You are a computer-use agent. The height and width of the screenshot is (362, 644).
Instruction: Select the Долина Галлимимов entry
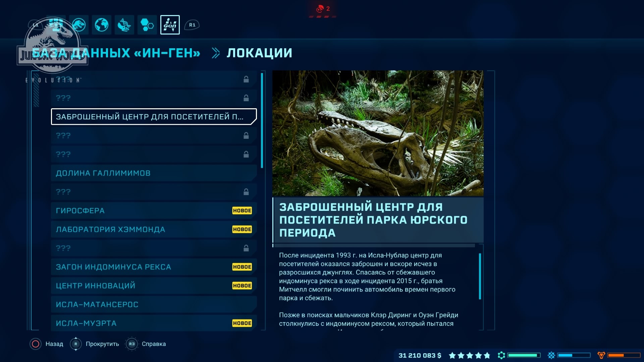(154, 173)
